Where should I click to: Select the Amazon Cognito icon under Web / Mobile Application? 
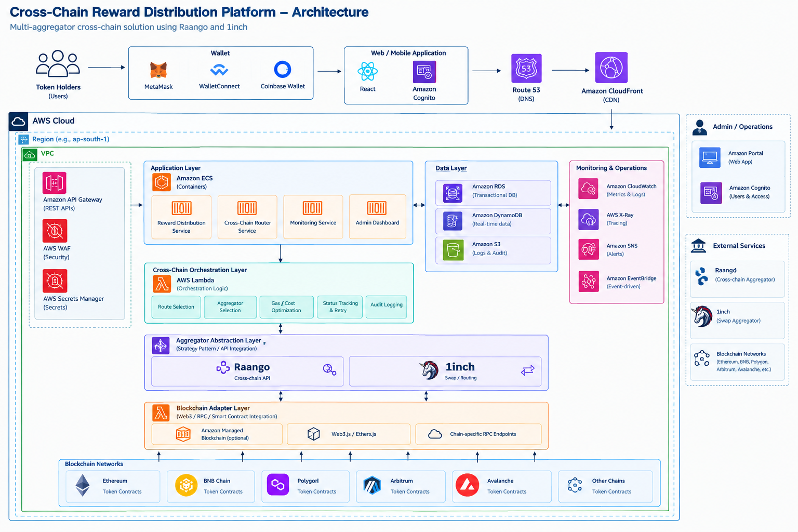tap(424, 72)
